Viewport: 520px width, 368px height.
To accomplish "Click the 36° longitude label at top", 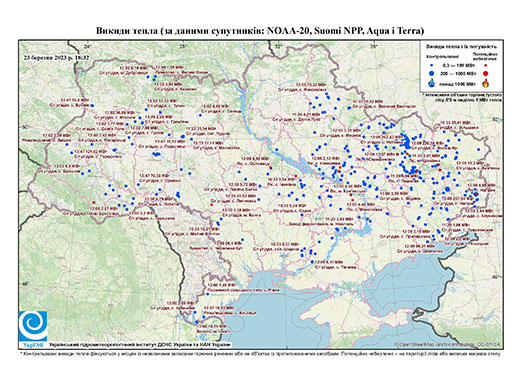I will 374,46.
